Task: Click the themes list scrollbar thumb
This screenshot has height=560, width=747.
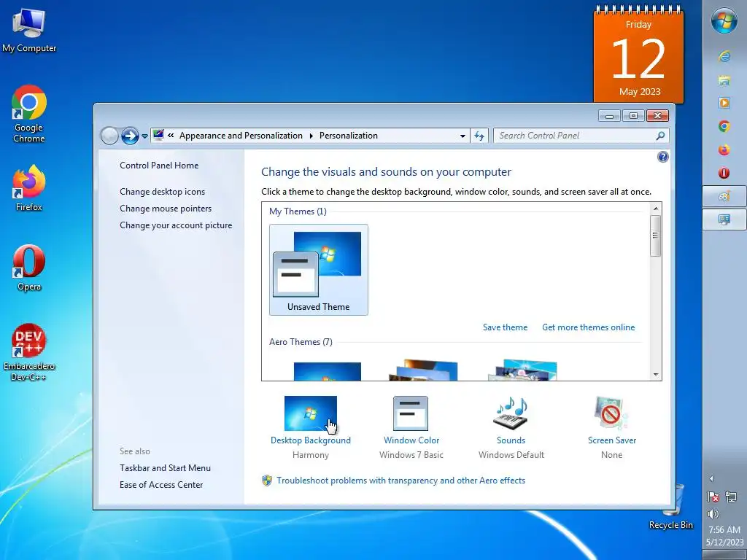Action: (x=656, y=236)
